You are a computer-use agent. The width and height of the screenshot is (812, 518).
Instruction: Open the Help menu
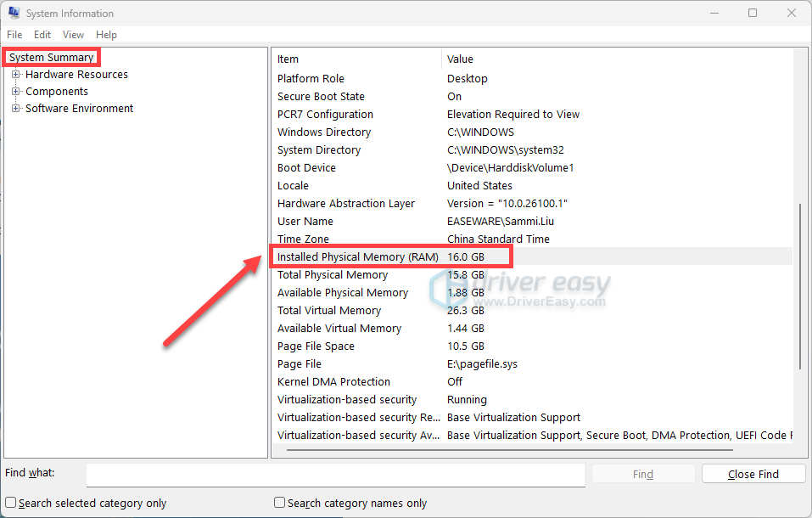click(x=106, y=35)
